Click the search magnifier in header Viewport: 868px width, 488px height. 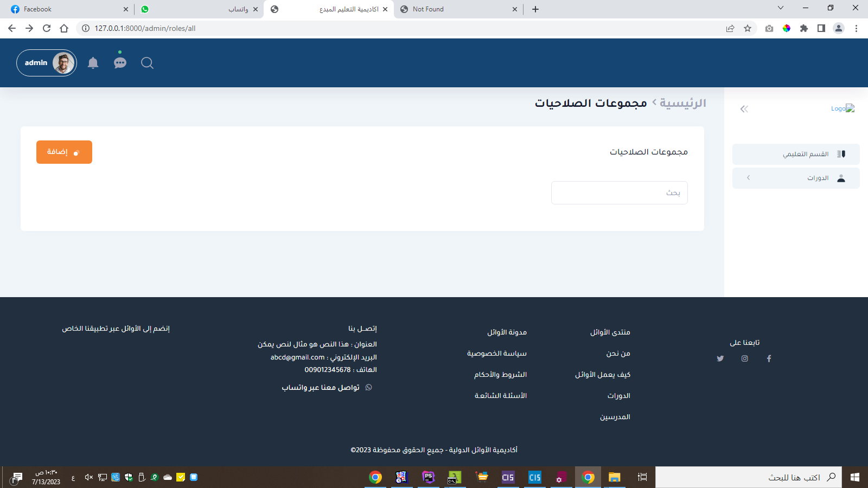point(147,63)
